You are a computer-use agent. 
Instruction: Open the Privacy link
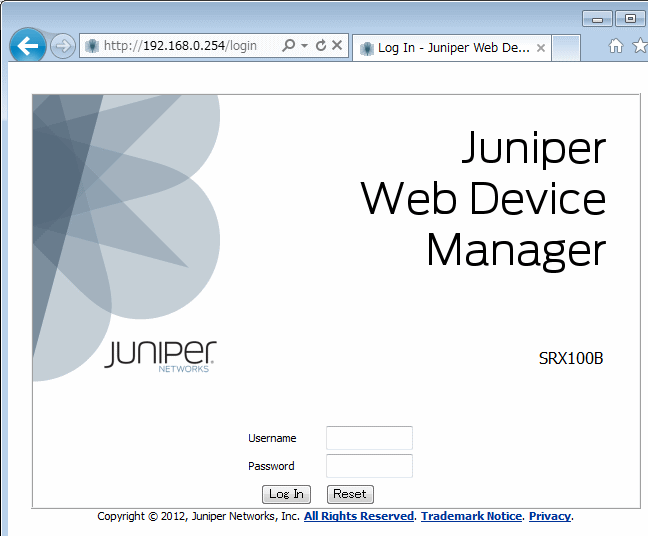click(550, 516)
